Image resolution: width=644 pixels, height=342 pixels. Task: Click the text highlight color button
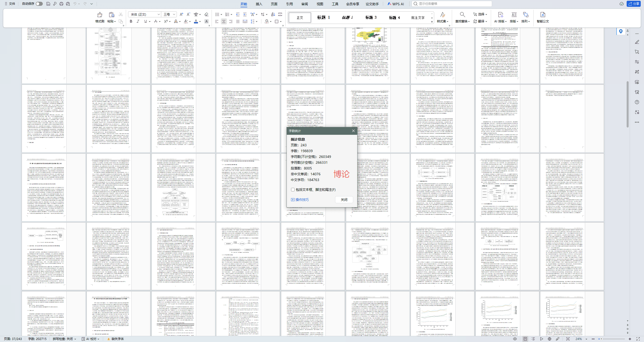186,21
